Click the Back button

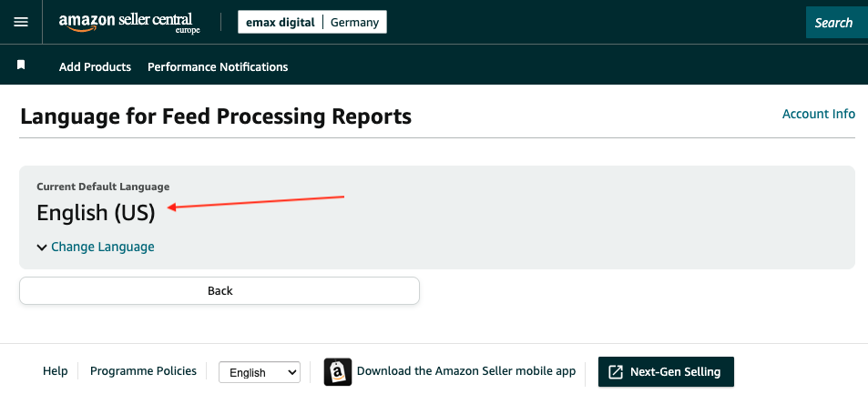pyautogui.click(x=220, y=290)
